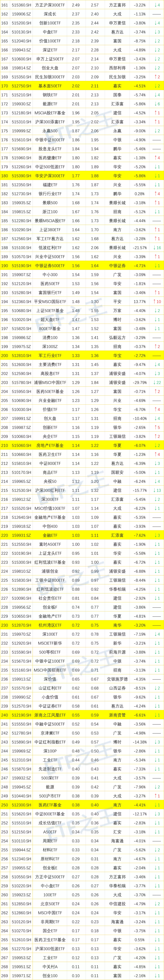164x980 pixels.
Task: Click the 股息龙头ETF name cell
Action: tap(50, 149)
